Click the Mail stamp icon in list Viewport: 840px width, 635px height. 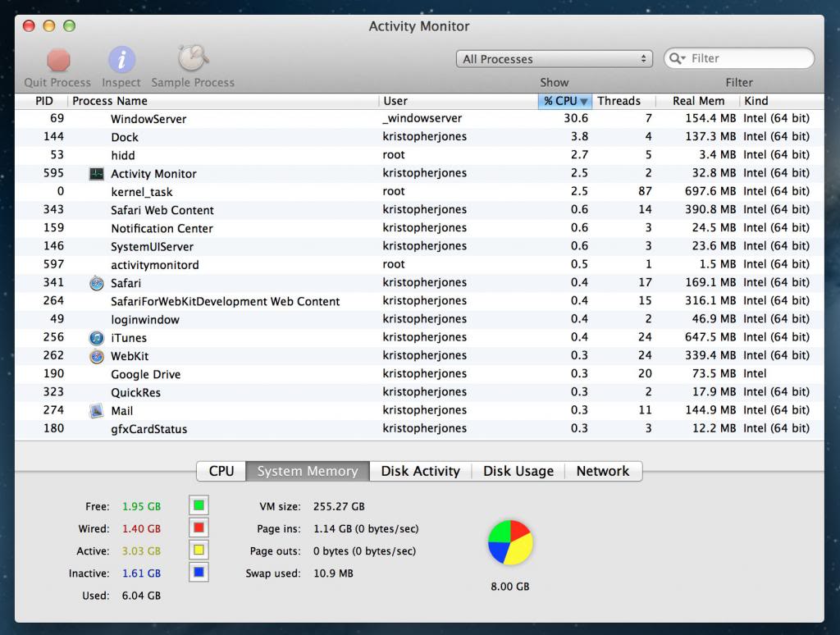coord(97,410)
